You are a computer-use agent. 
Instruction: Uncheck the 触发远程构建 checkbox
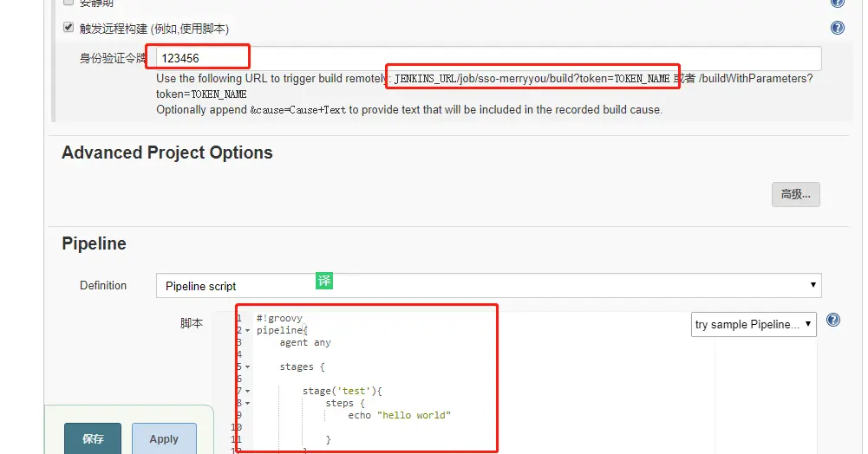point(69,28)
